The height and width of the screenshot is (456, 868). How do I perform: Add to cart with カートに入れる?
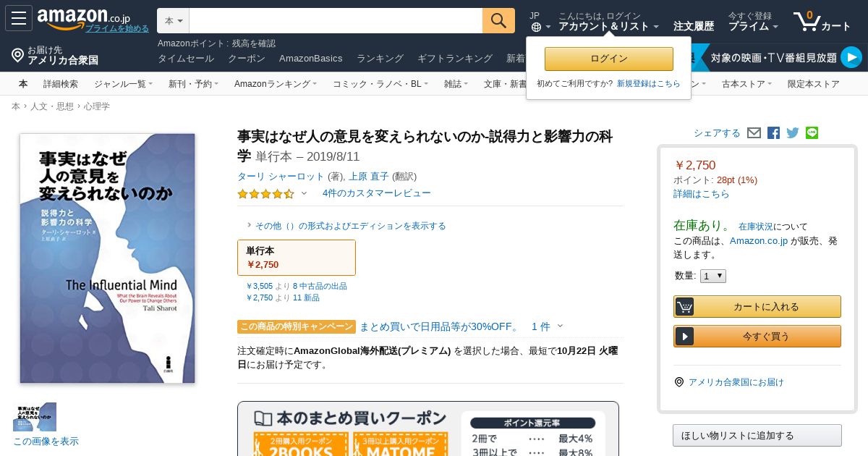(x=757, y=306)
